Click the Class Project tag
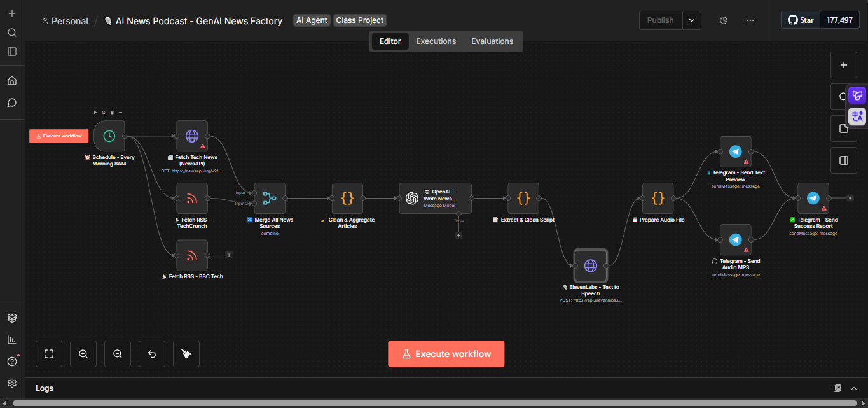 pos(360,20)
